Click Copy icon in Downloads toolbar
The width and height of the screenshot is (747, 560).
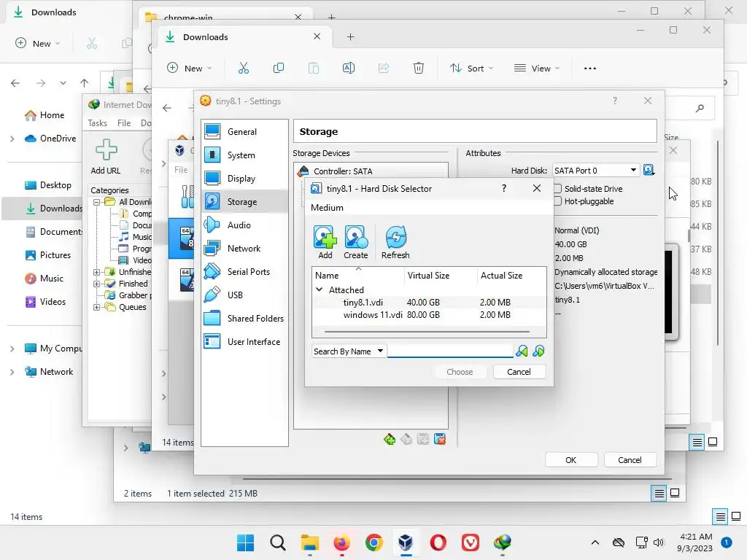coord(278,68)
